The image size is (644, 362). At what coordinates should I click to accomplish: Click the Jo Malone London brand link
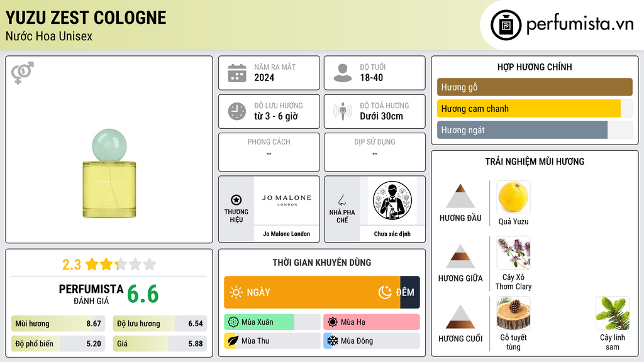coord(287,234)
